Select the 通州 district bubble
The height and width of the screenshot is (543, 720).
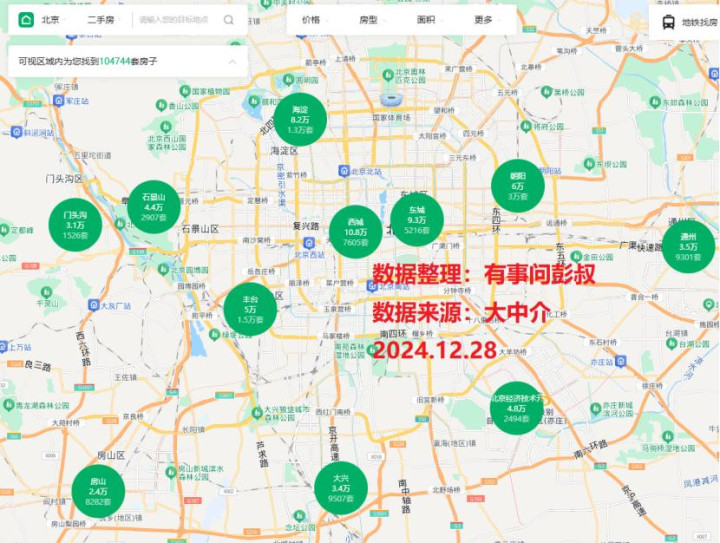[688, 246]
